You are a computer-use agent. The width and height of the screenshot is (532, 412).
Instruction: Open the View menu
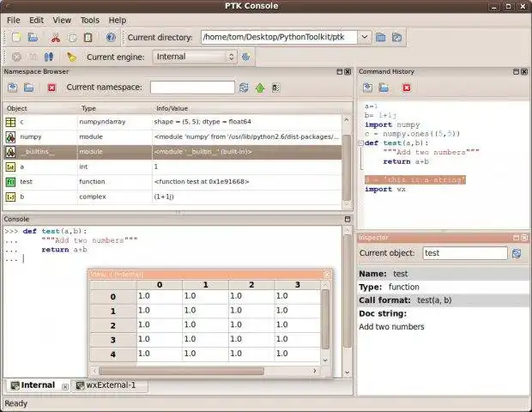62,20
